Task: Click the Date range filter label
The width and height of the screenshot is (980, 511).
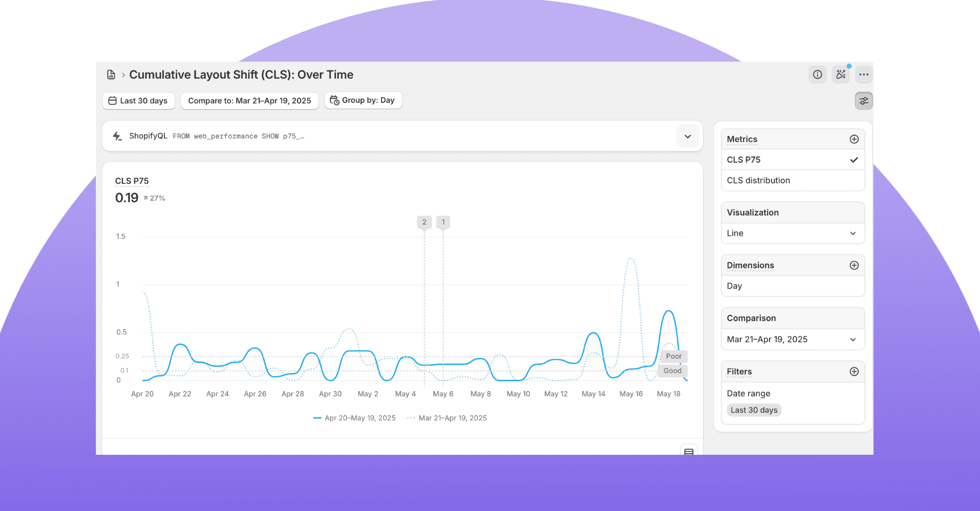Action: pyautogui.click(x=749, y=393)
